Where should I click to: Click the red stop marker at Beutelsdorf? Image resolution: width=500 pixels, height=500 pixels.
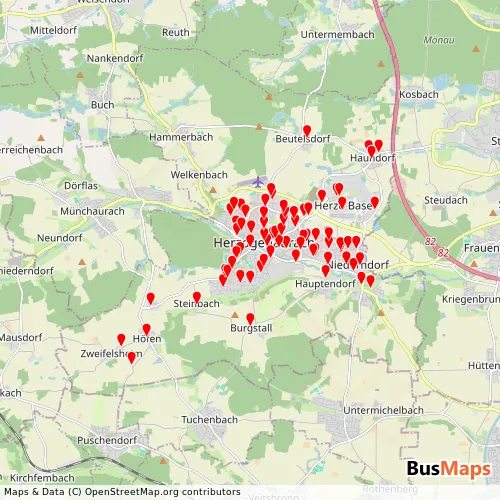pyautogui.click(x=307, y=131)
